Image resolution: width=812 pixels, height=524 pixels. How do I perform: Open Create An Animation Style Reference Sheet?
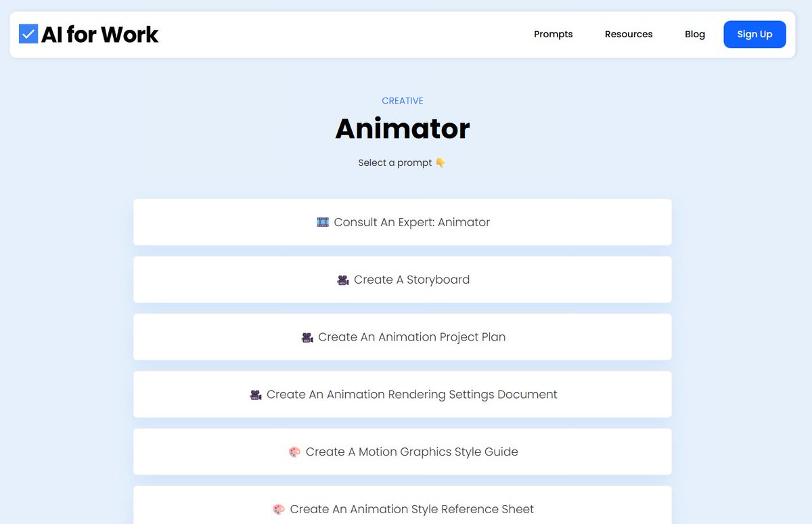click(403, 504)
